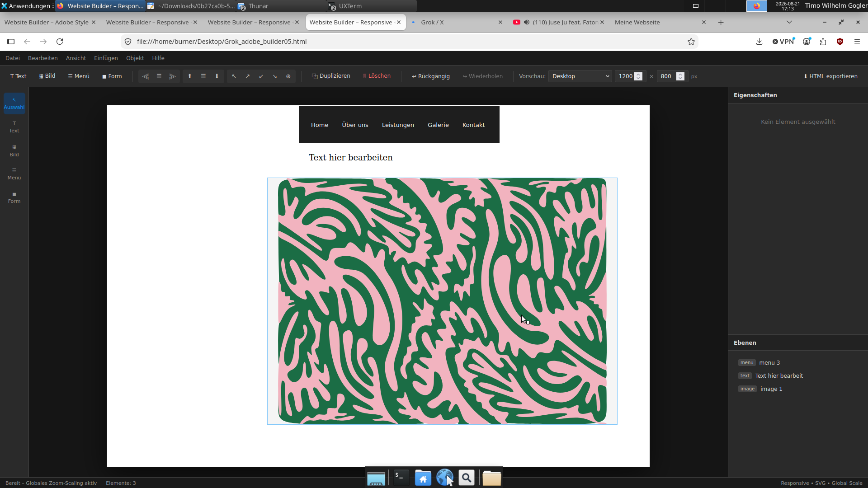The image size is (868, 488).
Task: Open the Firefox account menu
Action: (x=807, y=42)
